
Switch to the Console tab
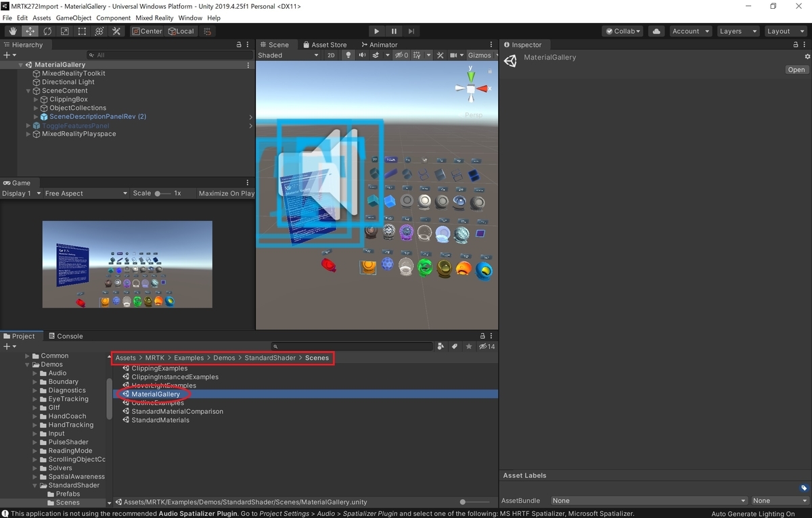pos(65,336)
